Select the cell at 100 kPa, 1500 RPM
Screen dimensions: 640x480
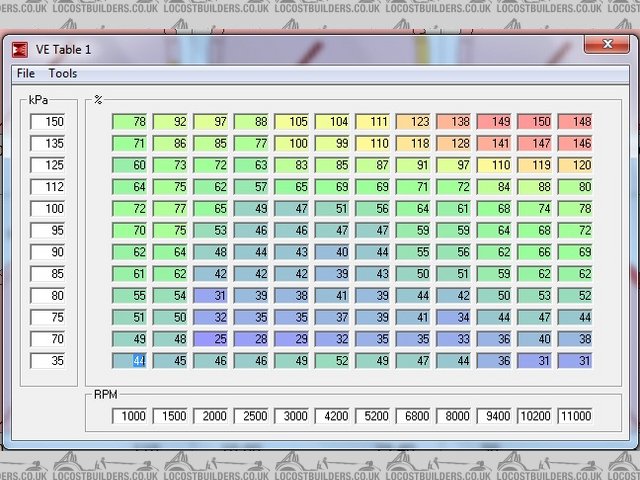click(170, 208)
